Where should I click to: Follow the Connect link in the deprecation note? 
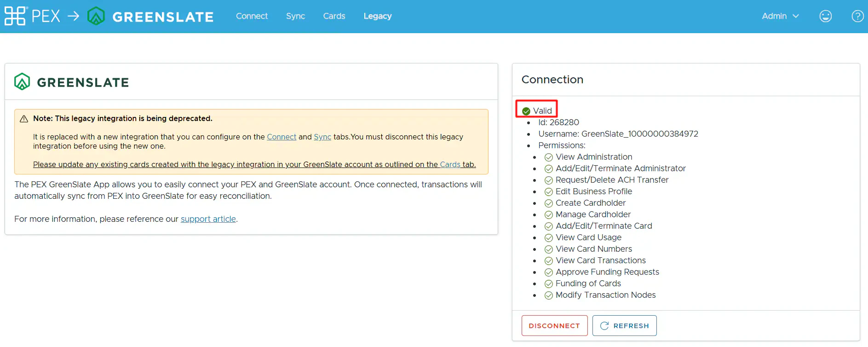282,137
